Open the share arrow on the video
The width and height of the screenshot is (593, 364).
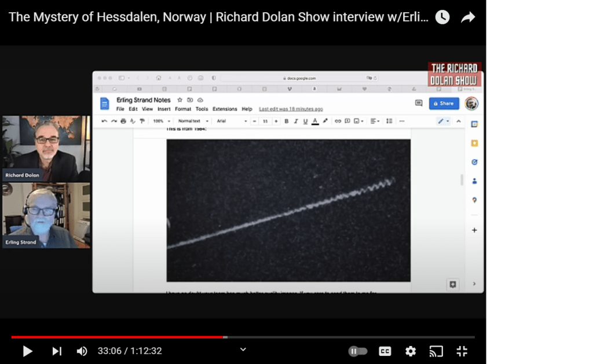tap(467, 17)
